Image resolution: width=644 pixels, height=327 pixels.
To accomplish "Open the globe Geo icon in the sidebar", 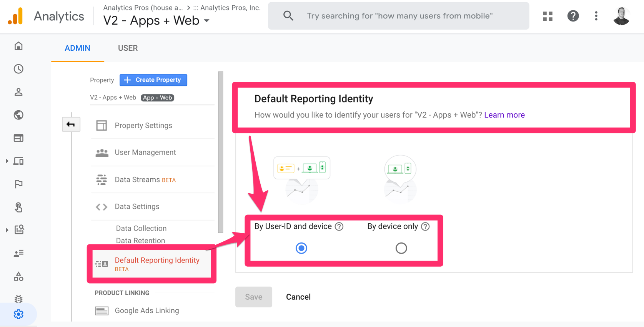I will pyautogui.click(x=18, y=115).
